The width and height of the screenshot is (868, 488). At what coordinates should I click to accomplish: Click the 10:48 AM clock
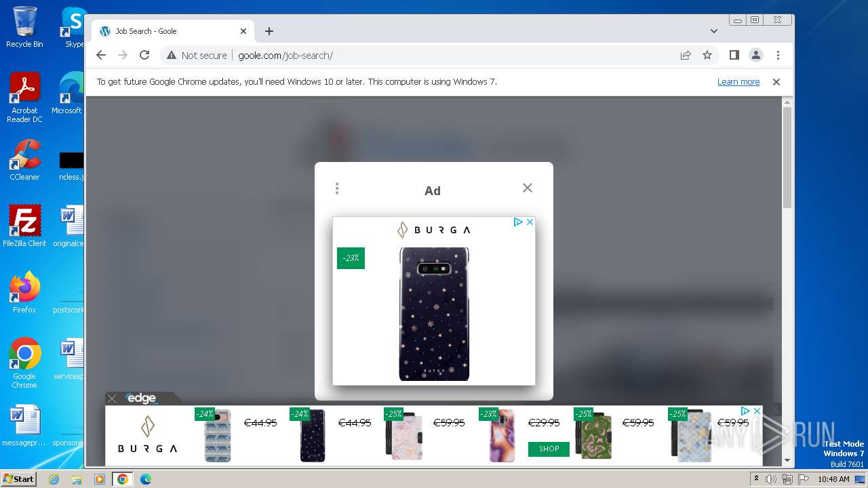833,479
